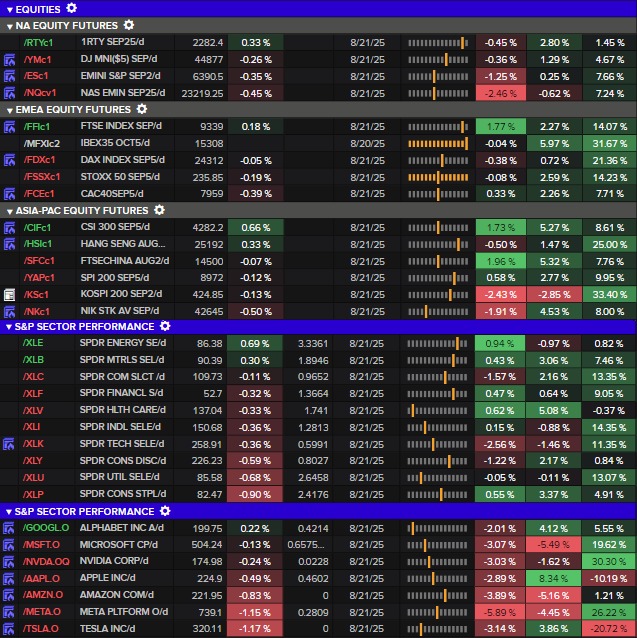Click the gear icon for NA Equity Futures
Viewport: 637px width, 638px height.
coord(128,25)
